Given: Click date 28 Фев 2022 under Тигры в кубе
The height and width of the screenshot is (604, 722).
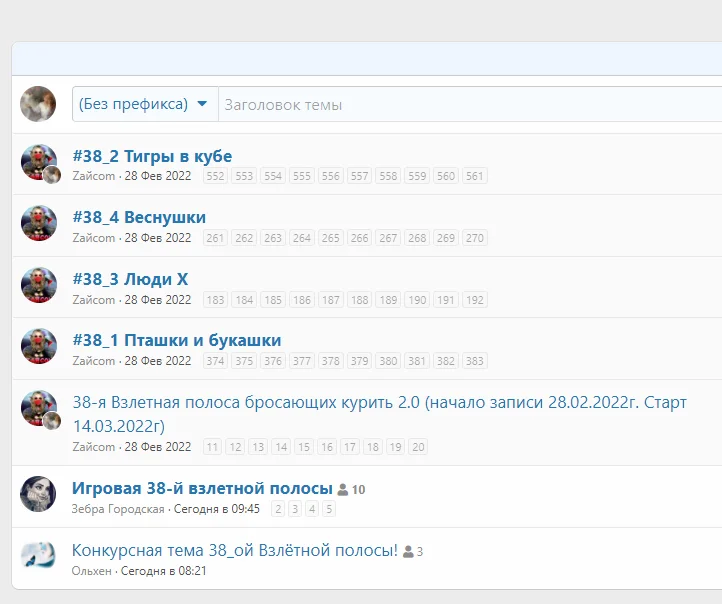Looking at the screenshot, I should point(157,176).
